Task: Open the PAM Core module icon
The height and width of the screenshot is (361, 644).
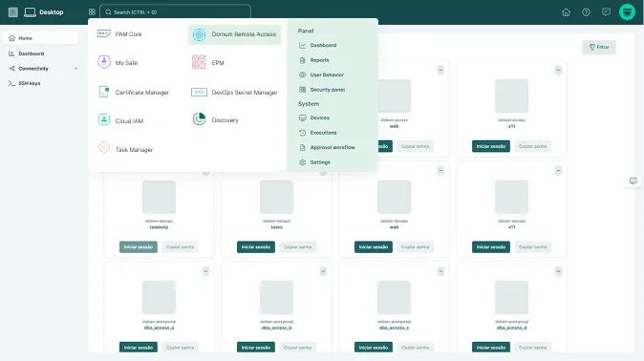Action: tap(104, 33)
